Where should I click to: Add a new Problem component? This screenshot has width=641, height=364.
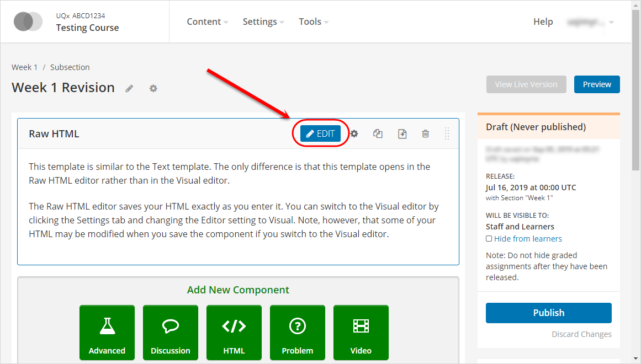(x=297, y=333)
